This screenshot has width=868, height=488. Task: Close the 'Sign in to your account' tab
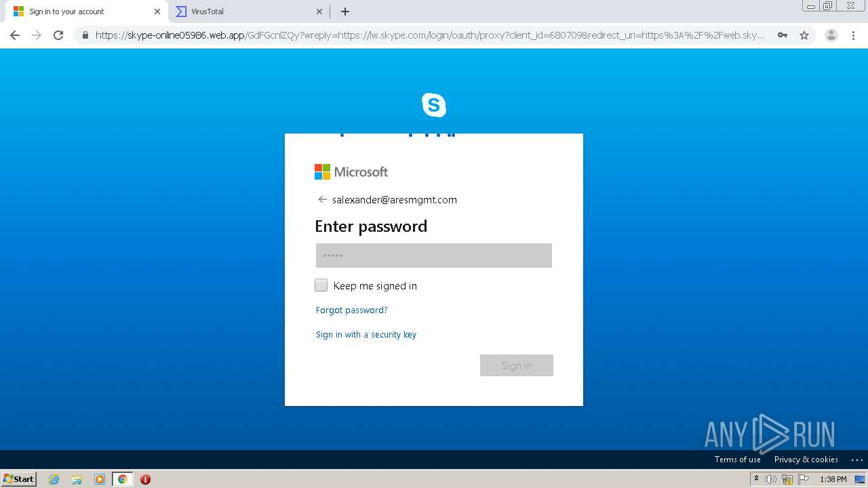tap(157, 12)
